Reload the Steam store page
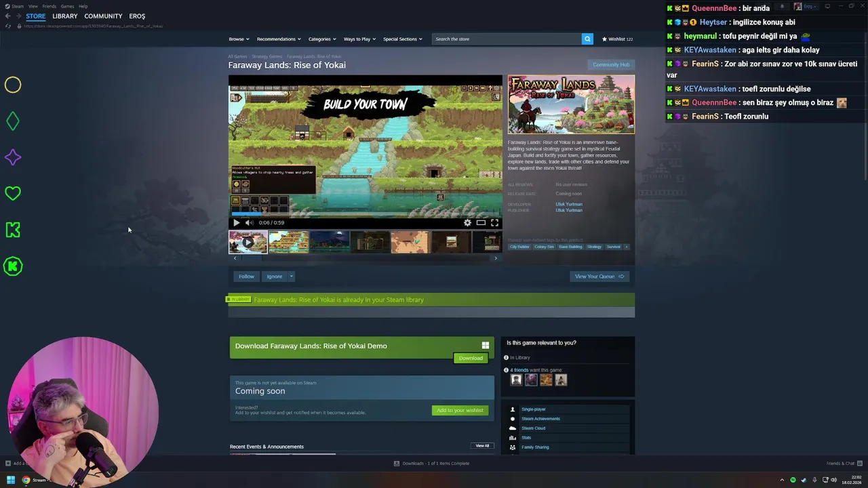Screen dimensions: 868x488 pos(8,26)
